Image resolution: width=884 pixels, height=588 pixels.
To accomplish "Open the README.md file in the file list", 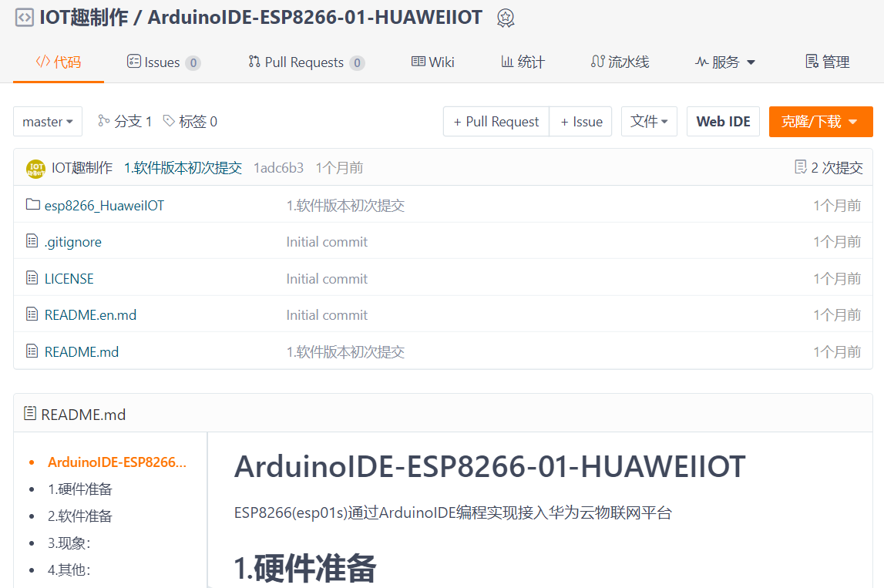I will pos(81,351).
